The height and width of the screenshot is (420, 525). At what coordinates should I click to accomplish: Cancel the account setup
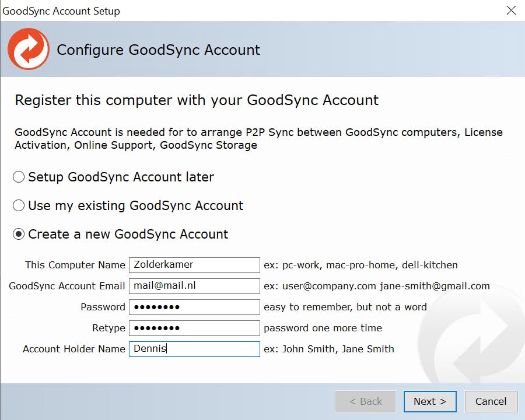[491, 401]
